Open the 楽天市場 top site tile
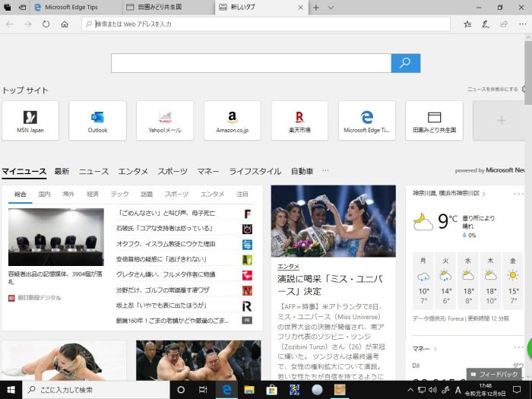This screenshot has height=399, width=532. 299,121
